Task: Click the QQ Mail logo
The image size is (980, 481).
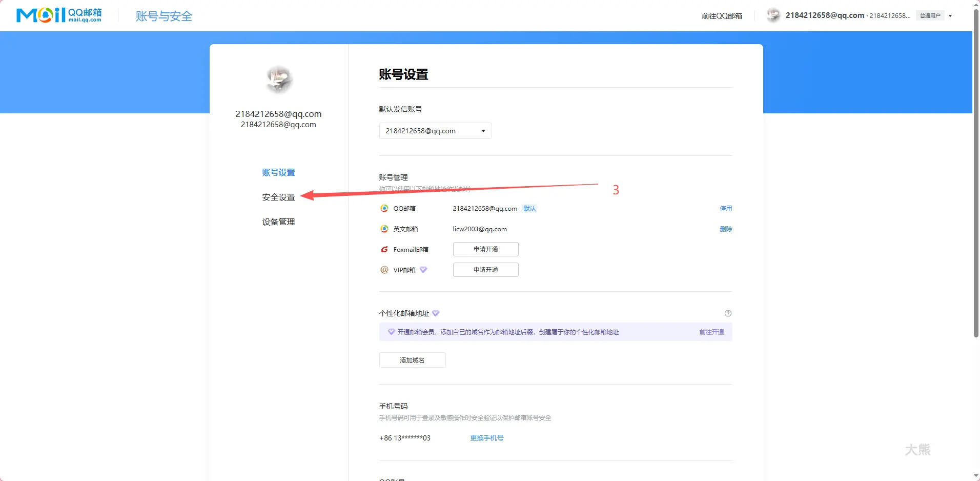Action: tap(59, 14)
